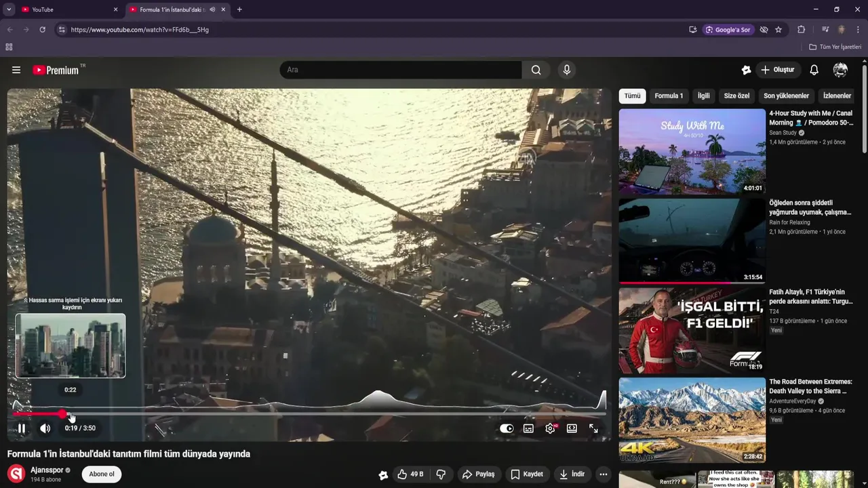Image resolution: width=868 pixels, height=488 pixels.
Task: Open the Ask sparkle icon beside Oluştur
Action: coord(746,70)
